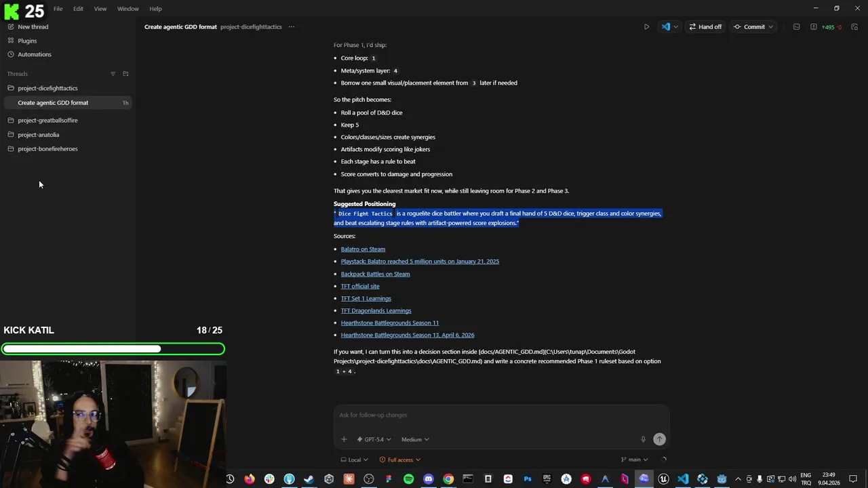Open the GPT-5.4 model dropdown
Image resolution: width=868 pixels, height=488 pixels.
(374, 439)
